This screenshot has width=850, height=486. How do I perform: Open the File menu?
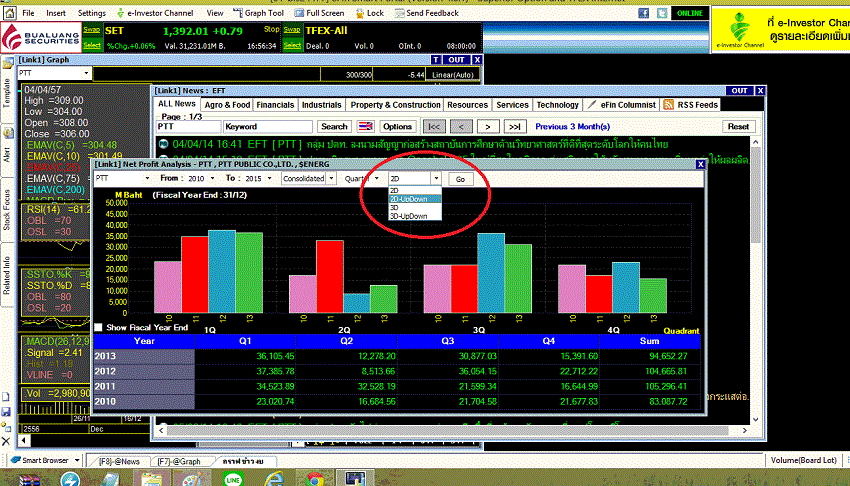tap(28, 13)
